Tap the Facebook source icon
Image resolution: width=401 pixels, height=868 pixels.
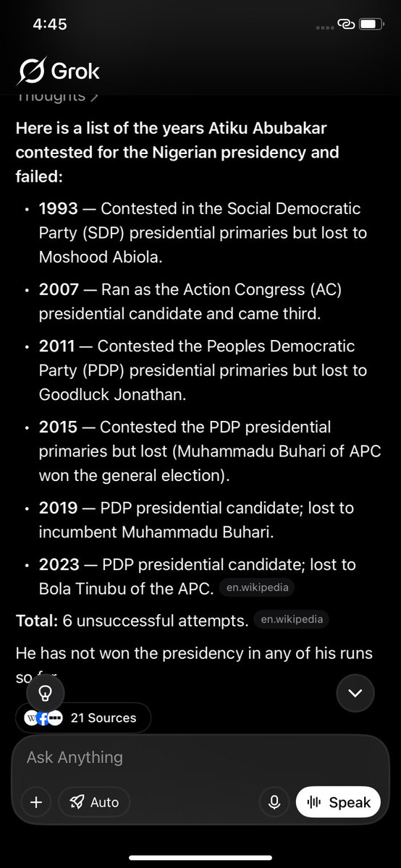pos(43,718)
